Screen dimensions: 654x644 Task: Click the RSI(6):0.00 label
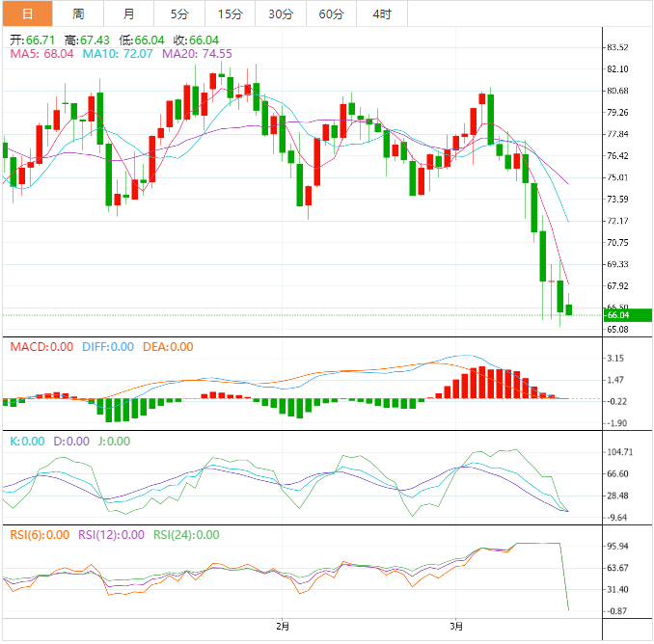click(x=40, y=535)
